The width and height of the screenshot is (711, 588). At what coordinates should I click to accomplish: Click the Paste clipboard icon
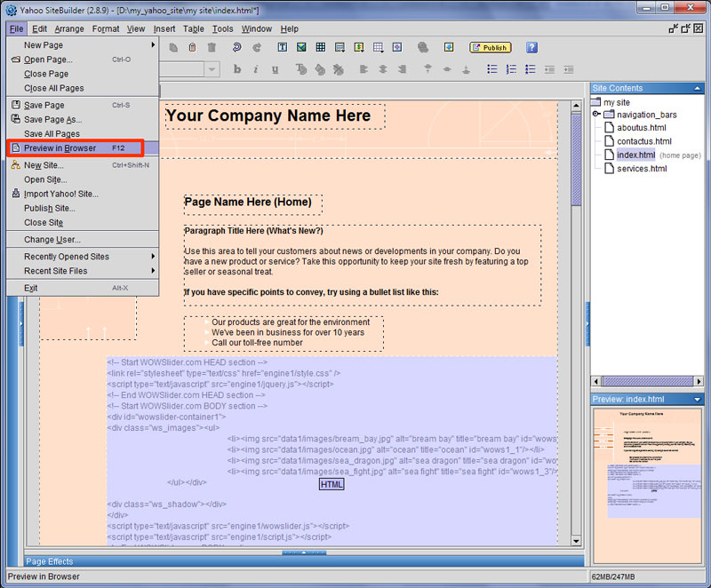click(x=192, y=48)
